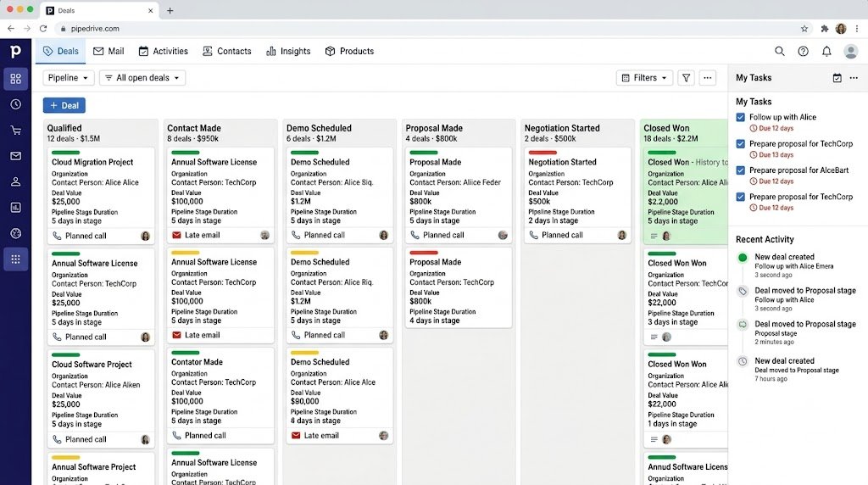
Task: Switch to the Deals tab
Action: pos(61,51)
